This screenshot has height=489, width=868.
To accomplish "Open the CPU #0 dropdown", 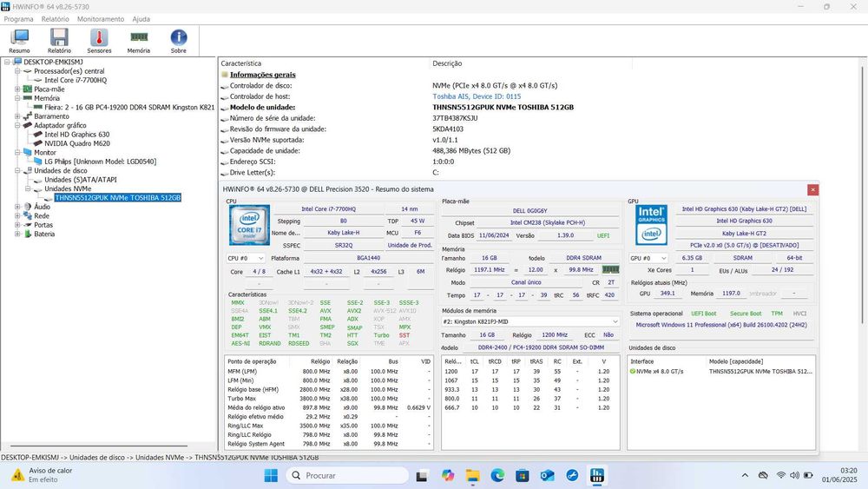I will point(246,258).
